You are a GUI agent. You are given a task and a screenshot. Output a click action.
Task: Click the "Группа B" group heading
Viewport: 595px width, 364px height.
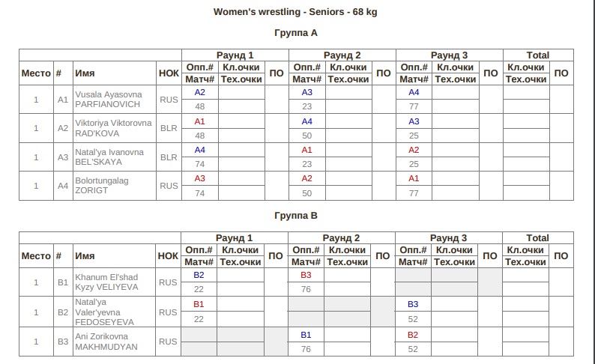click(x=296, y=216)
